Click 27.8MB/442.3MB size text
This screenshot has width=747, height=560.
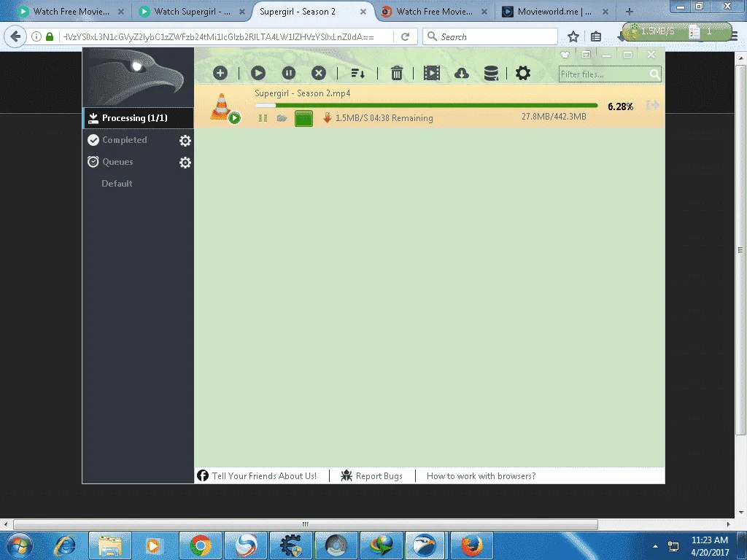click(x=554, y=117)
